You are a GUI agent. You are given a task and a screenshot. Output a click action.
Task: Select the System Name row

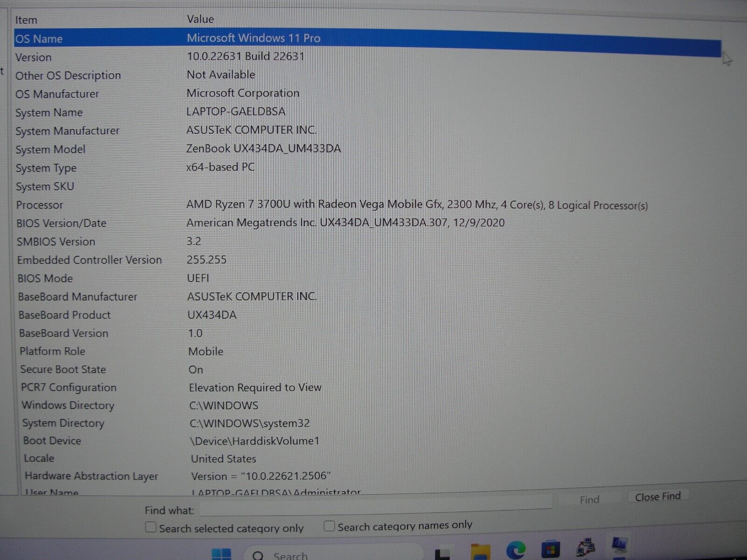[367, 112]
